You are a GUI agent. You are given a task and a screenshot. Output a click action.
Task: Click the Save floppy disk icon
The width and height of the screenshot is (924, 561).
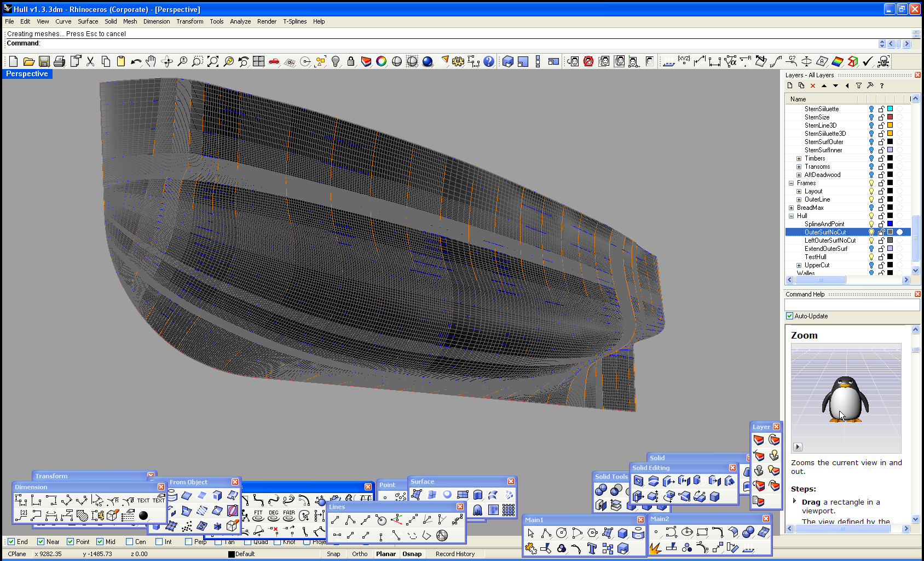tap(44, 61)
